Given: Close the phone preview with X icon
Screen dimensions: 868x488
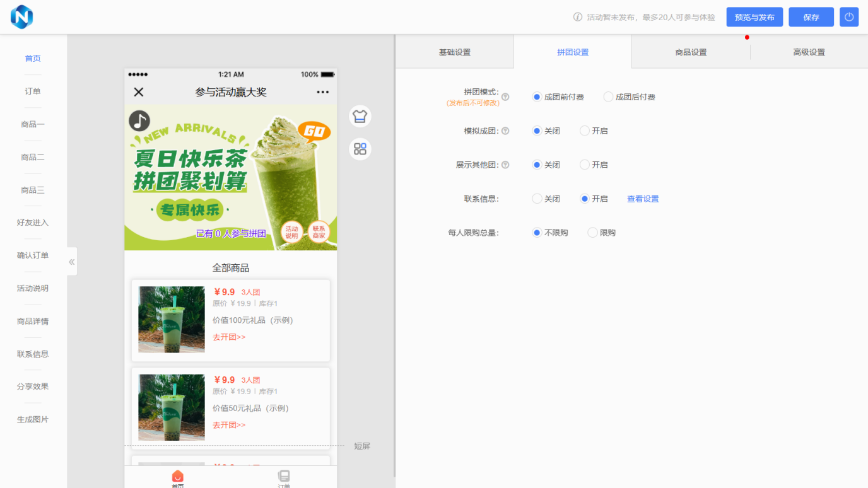Looking at the screenshot, I should point(139,92).
